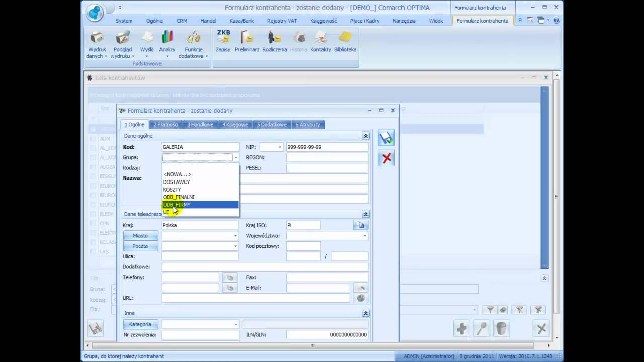The width and height of the screenshot is (644, 362).
Task: Choose DOSTAWCY in the Grupa list
Action: (x=200, y=182)
